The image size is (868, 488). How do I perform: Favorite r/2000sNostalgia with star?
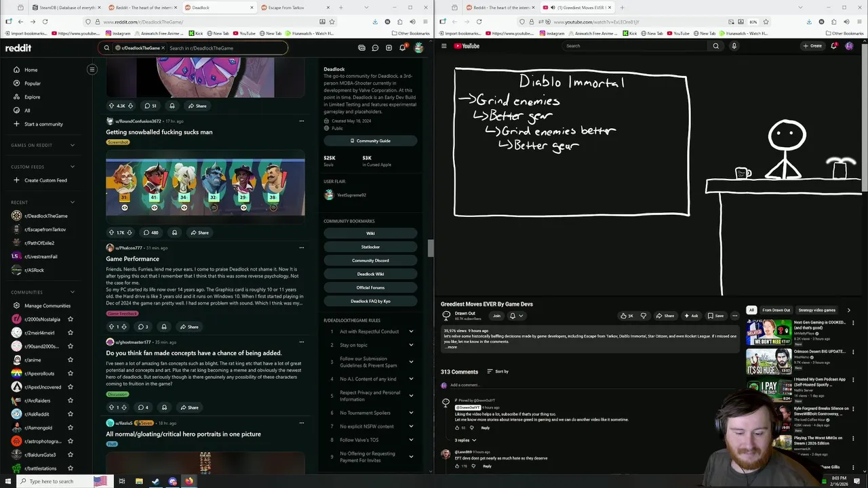click(71, 319)
